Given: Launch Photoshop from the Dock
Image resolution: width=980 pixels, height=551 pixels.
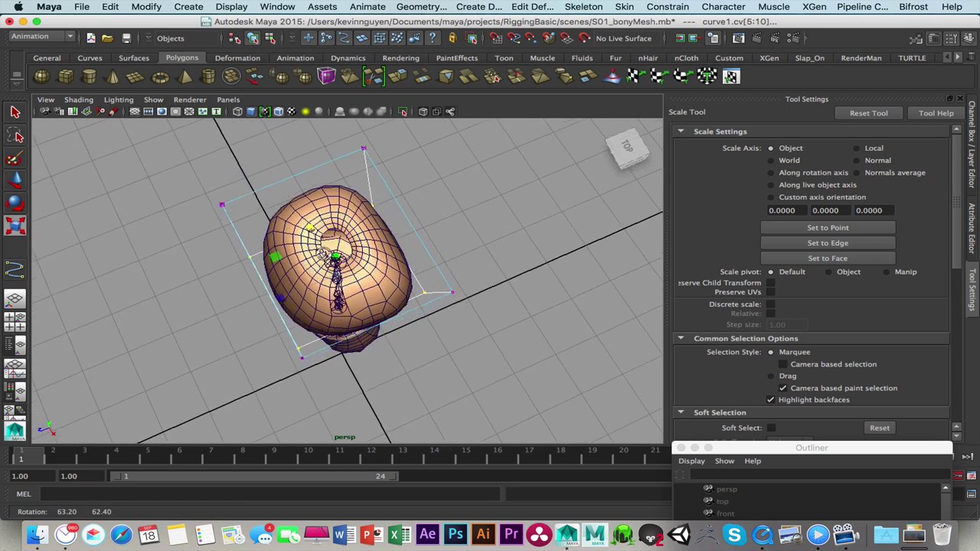Looking at the screenshot, I should click(x=456, y=534).
